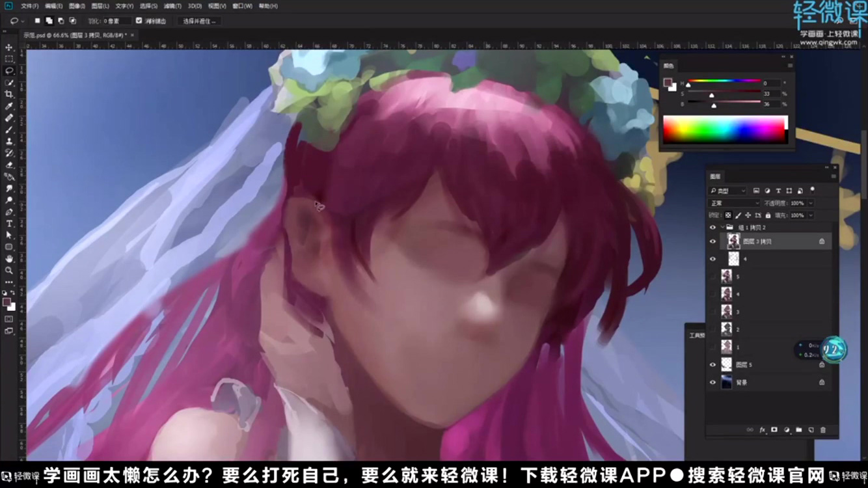Viewport: 868px width, 488px height.
Task: Show hidden layer 1
Action: tap(712, 347)
